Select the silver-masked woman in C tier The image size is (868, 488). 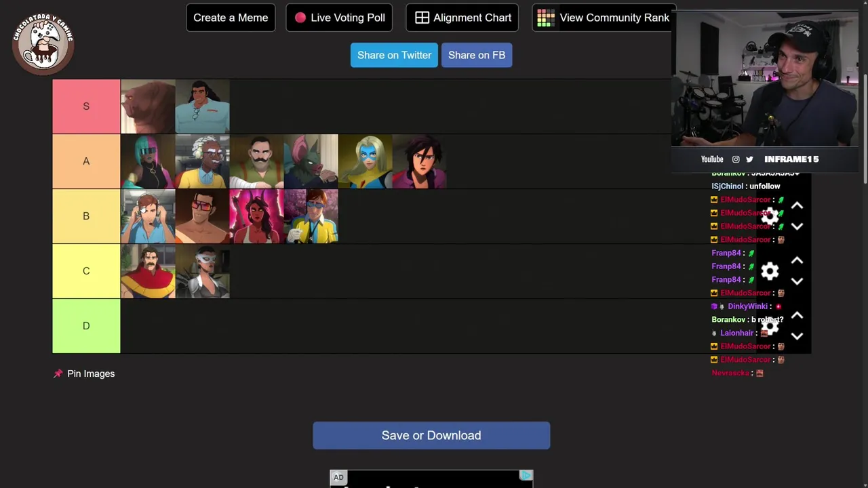pyautogui.click(x=202, y=271)
